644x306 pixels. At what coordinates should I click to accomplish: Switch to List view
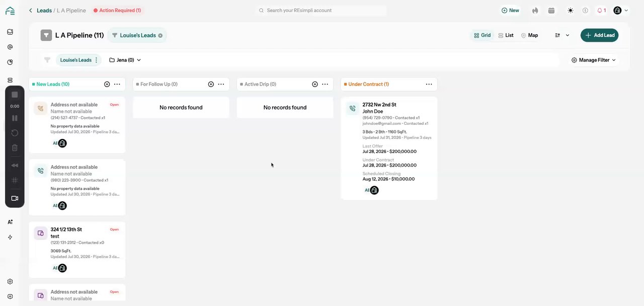pos(506,35)
